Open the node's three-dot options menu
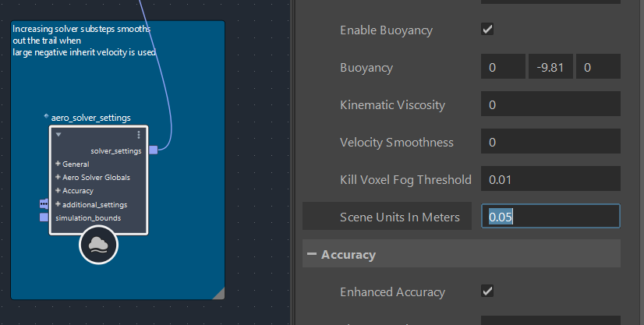The width and height of the screenshot is (644, 325). tap(139, 135)
